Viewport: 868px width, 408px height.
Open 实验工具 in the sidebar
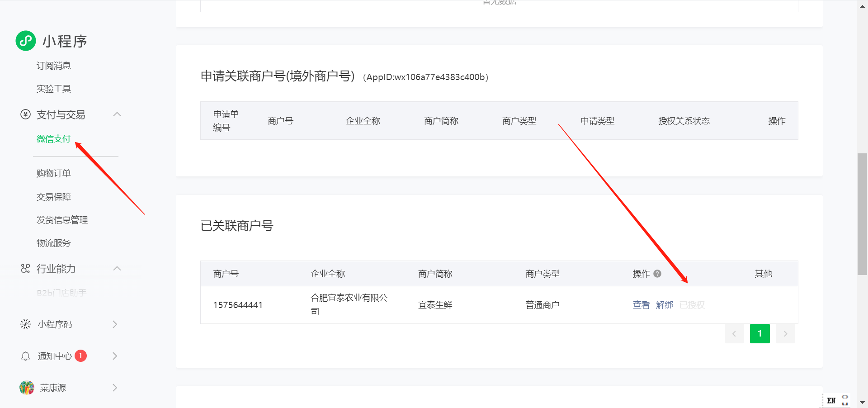[x=54, y=89]
